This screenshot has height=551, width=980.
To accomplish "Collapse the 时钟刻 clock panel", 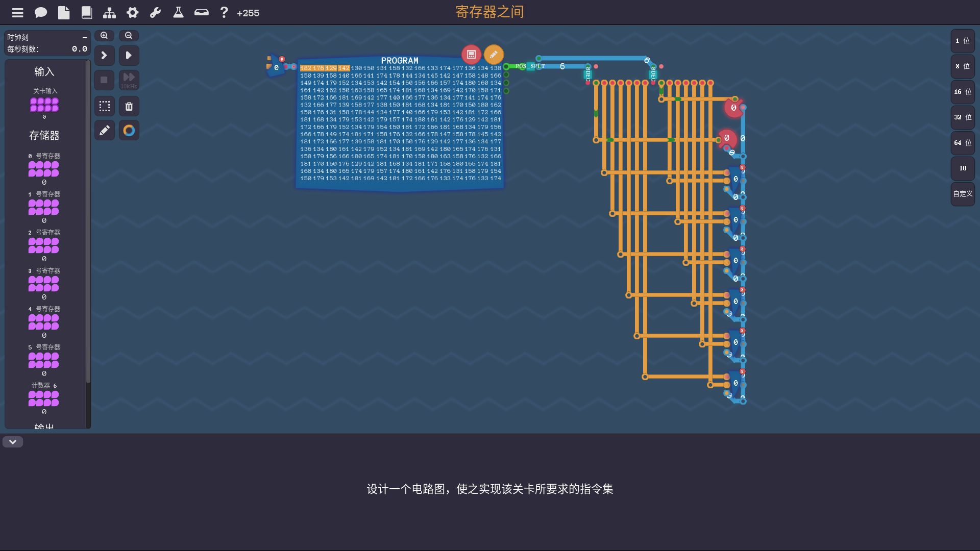I will click(x=85, y=38).
